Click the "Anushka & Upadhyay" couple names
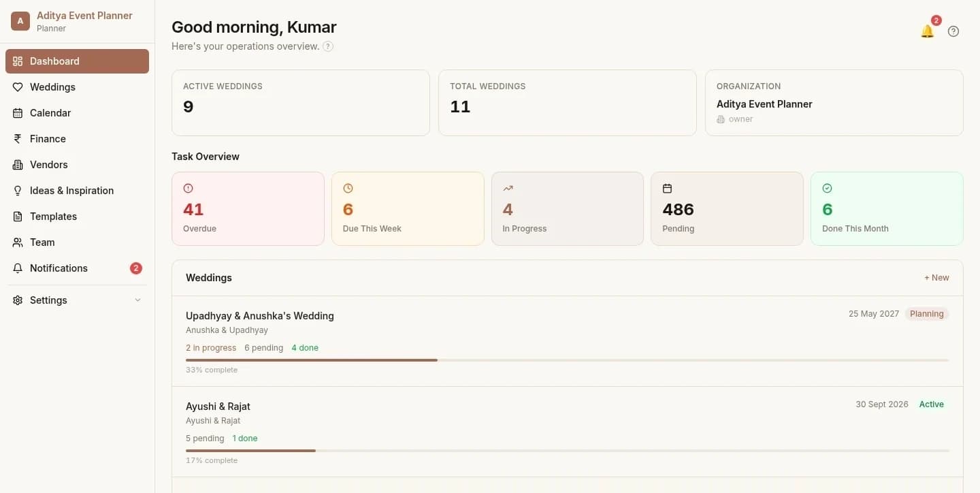 click(x=227, y=330)
